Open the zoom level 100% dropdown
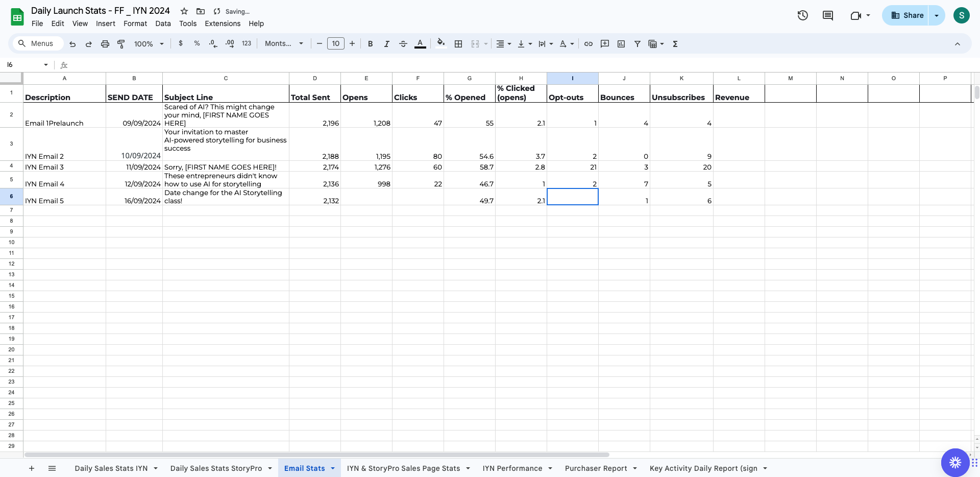Image resolution: width=980 pixels, height=477 pixels. tap(149, 44)
